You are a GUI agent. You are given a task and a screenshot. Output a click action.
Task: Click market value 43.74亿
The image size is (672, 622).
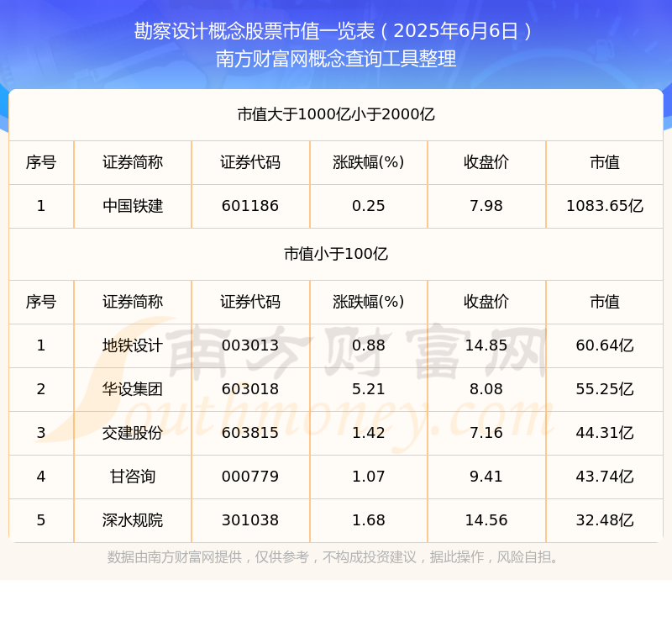pyautogui.click(x=605, y=477)
